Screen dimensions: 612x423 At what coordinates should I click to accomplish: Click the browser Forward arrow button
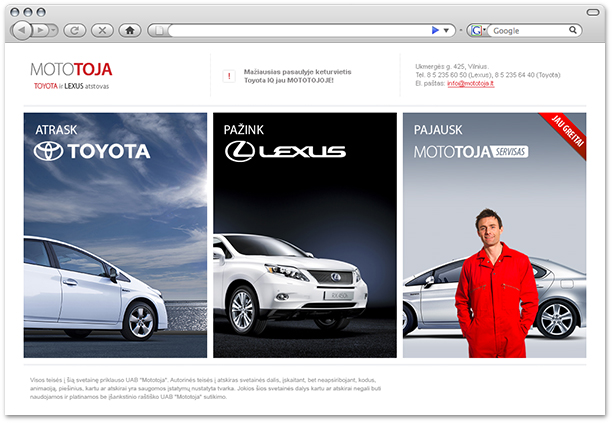tap(40, 30)
